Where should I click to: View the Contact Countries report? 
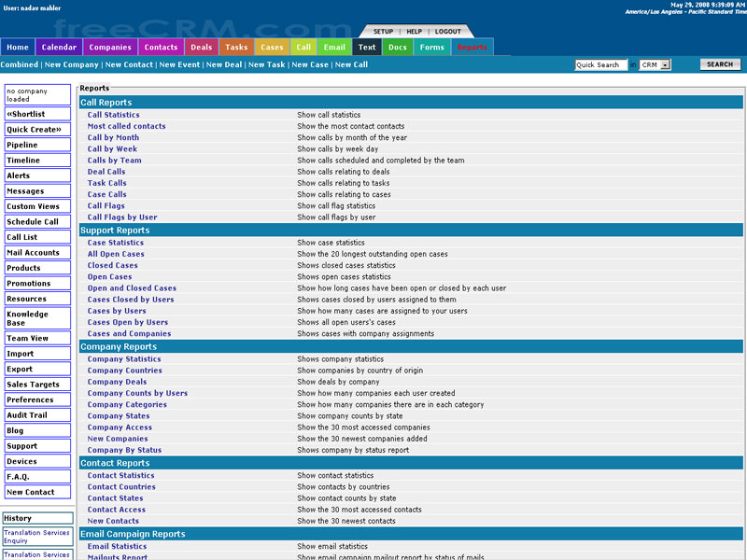coord(121,486)
